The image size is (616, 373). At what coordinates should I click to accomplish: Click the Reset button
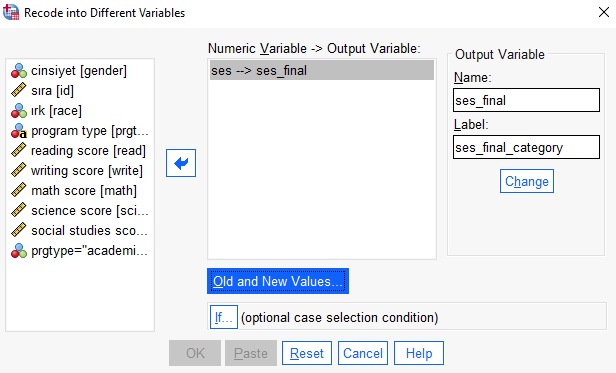tap(307, 353)
